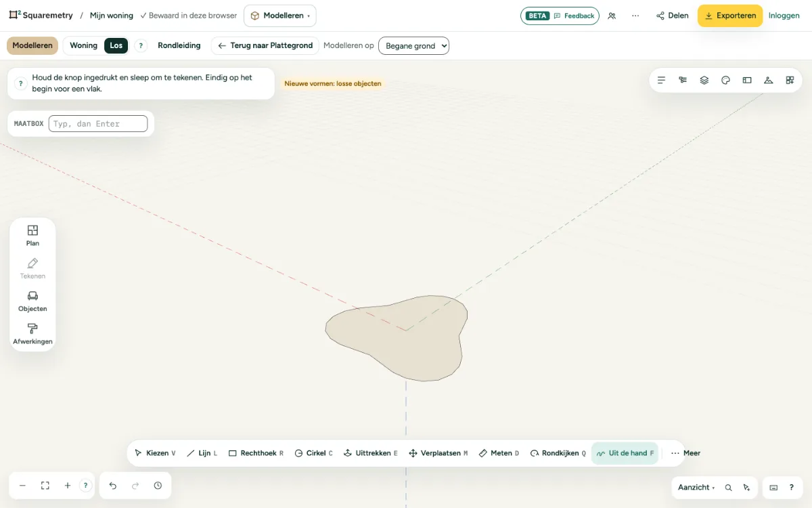Activate the Lijn line tool
This screenshot has width=812, height=508.
(x=202, y=453)
